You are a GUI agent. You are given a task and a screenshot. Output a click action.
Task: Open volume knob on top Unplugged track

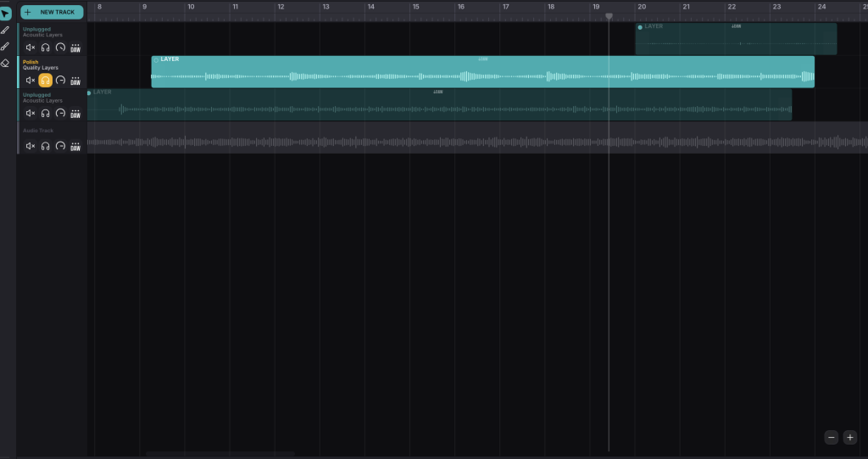[x=60, y=48]
